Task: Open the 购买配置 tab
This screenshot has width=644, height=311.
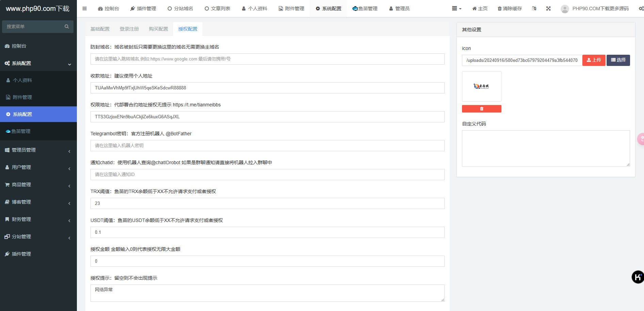Action: click(159, 29)
